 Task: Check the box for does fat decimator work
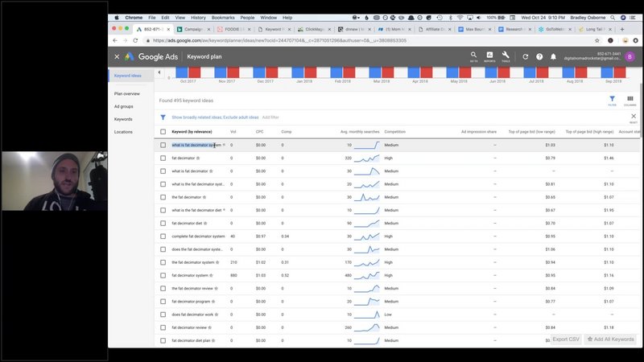point(163,315)
